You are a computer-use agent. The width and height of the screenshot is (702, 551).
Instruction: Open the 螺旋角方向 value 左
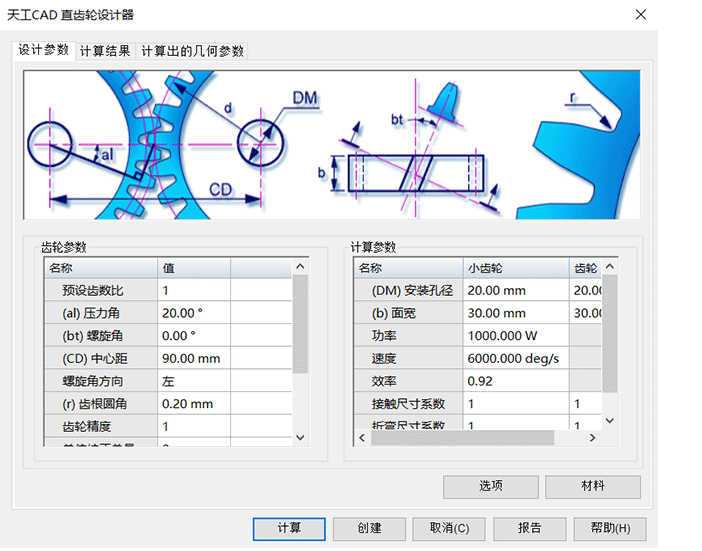coord(194,381)
